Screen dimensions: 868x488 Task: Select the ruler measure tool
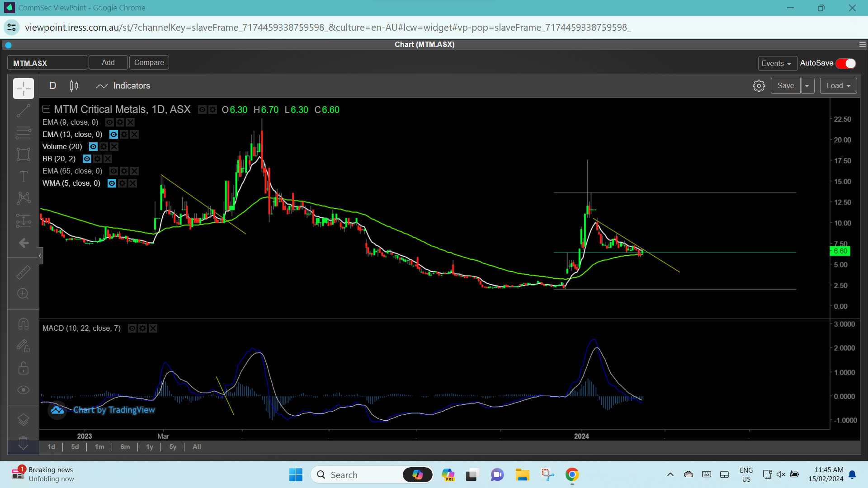[x=24, y=272]
